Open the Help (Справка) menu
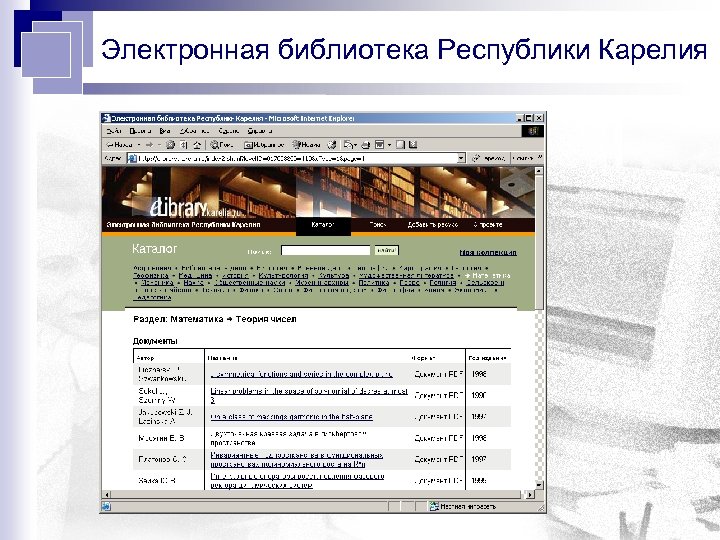The height and width of the screenshot is (540, 720). tap(259, 131)
